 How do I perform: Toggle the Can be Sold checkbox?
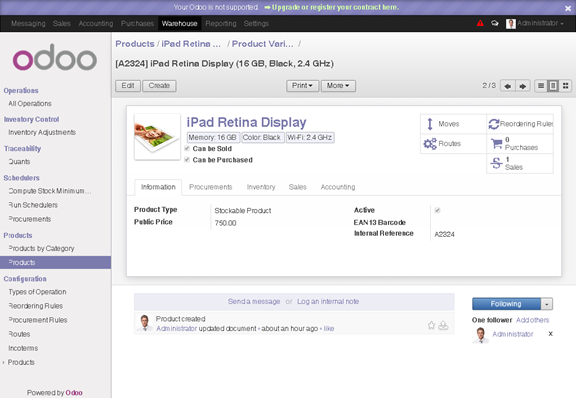(x=187, y=148)
